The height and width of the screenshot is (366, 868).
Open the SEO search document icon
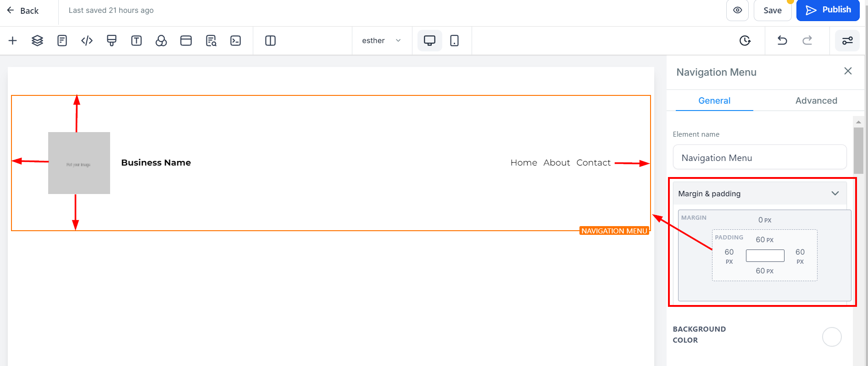(x=211, y=41)
